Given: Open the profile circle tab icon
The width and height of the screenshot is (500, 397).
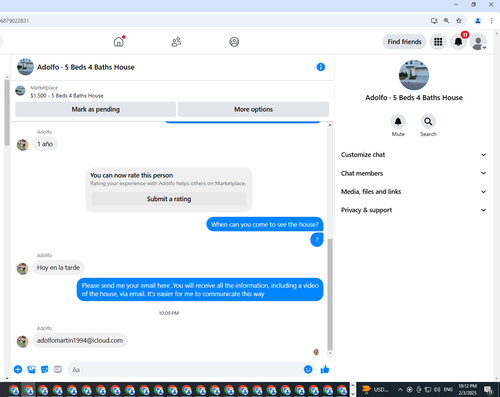Looking at the screenshot, I should (x=234, y=42).
